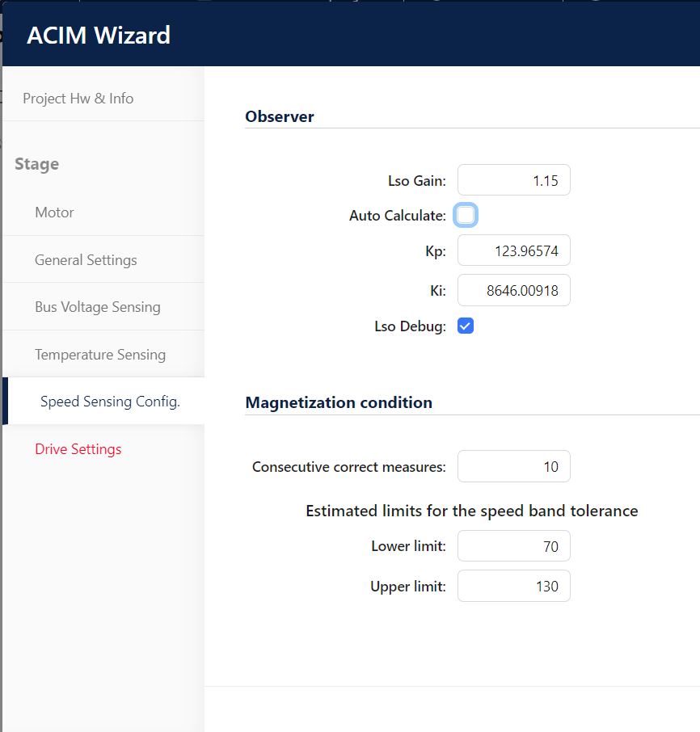The height and width of the screenshot is (732, 700).
Task: Go to General Settings section
Action: coord(86,260)
